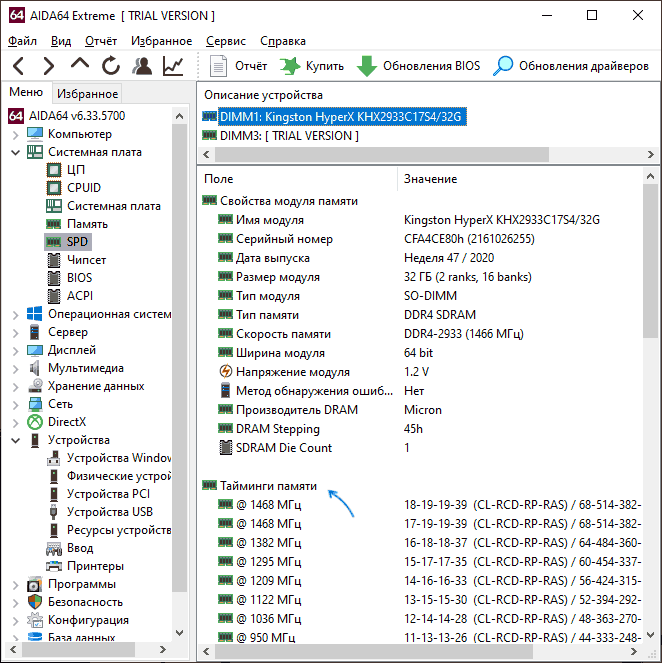
Task: Open the Отчёт menu in menu bar
Action: pyautogui.click(x=101, y=41)
